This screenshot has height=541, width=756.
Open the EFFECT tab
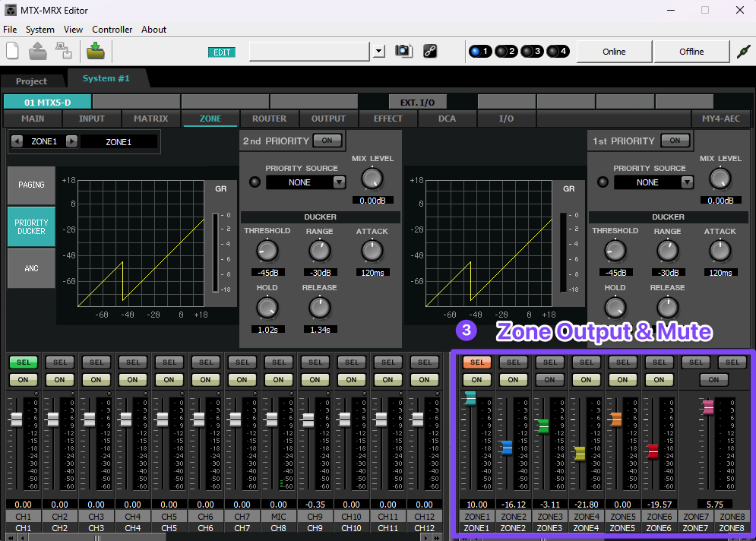pos(387,119)
